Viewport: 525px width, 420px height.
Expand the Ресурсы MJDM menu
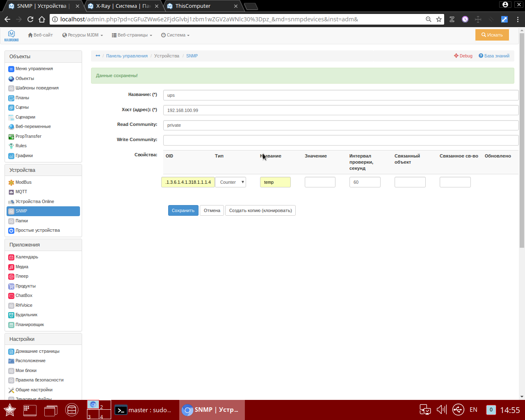(82, 35)
